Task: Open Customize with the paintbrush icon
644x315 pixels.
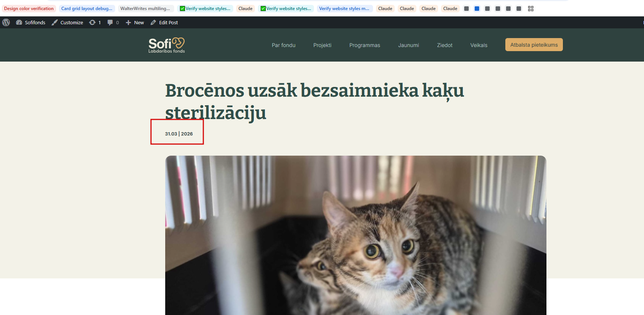Action: [67, 22]
